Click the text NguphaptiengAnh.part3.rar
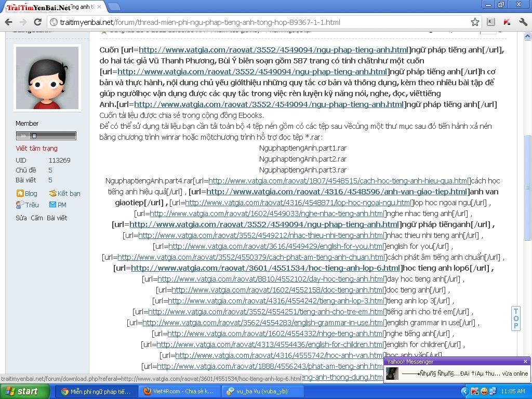 click(x=303, y=170)
